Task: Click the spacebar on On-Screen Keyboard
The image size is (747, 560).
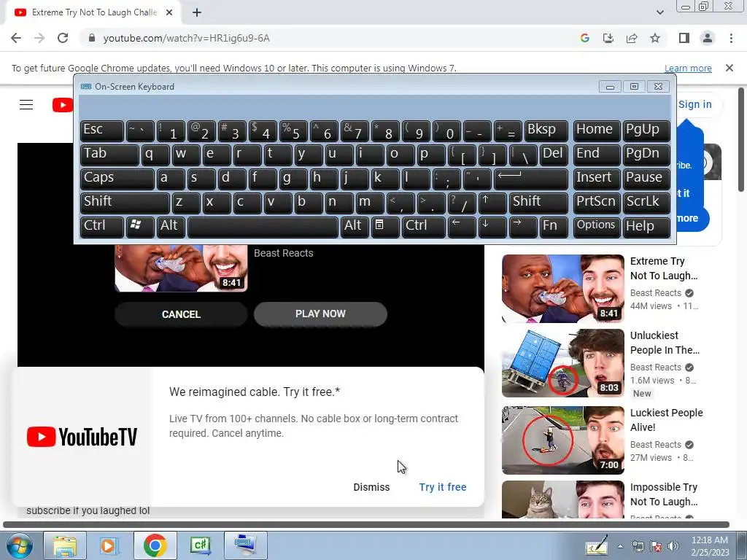Action: point(263,227)
